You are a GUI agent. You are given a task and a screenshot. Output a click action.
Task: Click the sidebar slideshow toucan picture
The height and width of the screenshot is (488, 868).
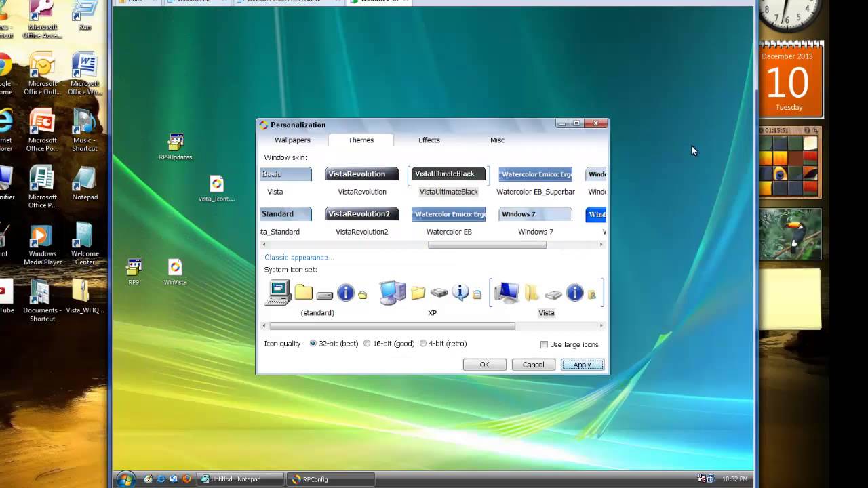point(791,234)
